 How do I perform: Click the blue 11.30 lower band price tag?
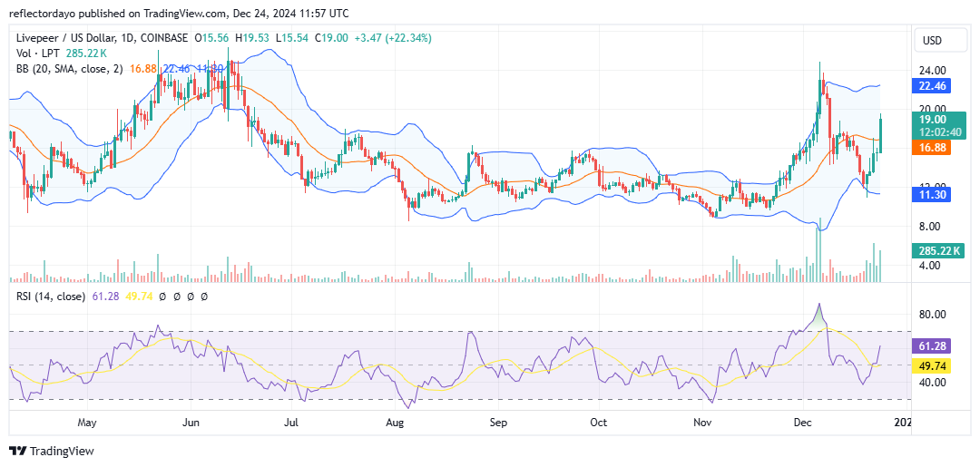[931, 196]
